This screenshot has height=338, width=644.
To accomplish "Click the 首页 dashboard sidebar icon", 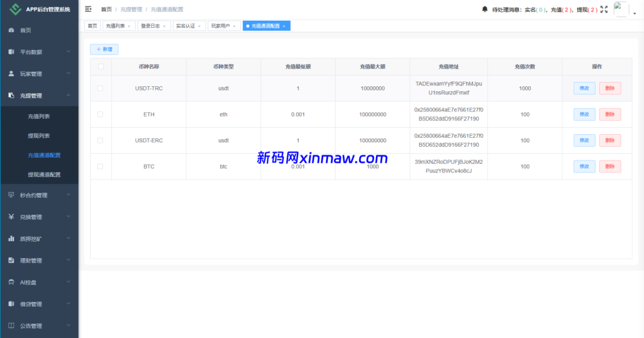I will click(11, 30).
